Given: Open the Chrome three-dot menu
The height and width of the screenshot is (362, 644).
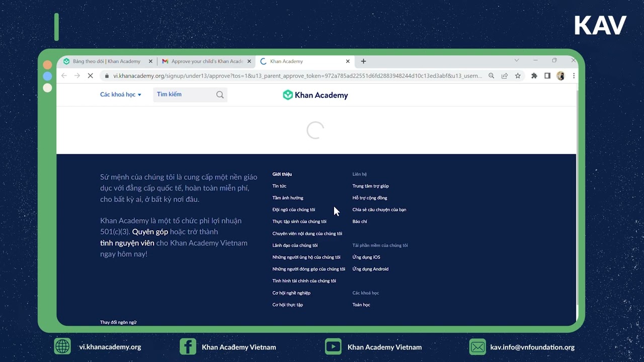Looking at the screenshot, I should [x=574, y=76].
